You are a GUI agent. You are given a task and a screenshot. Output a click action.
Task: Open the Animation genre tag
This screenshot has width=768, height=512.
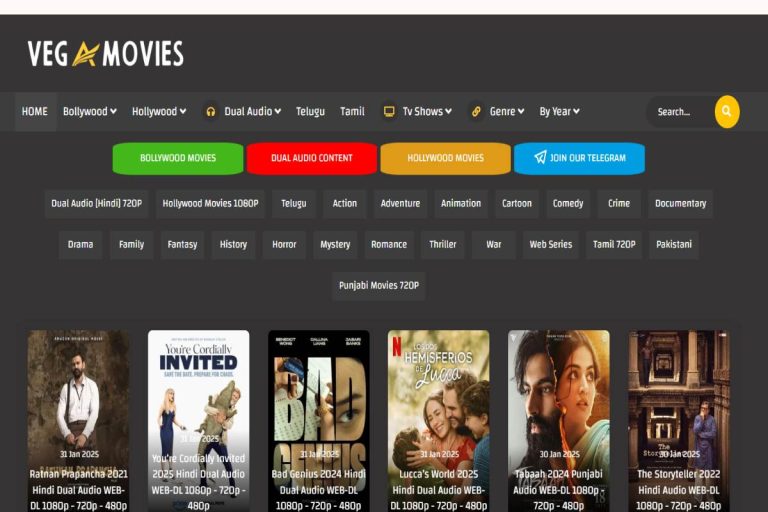[x=461, y=203]
